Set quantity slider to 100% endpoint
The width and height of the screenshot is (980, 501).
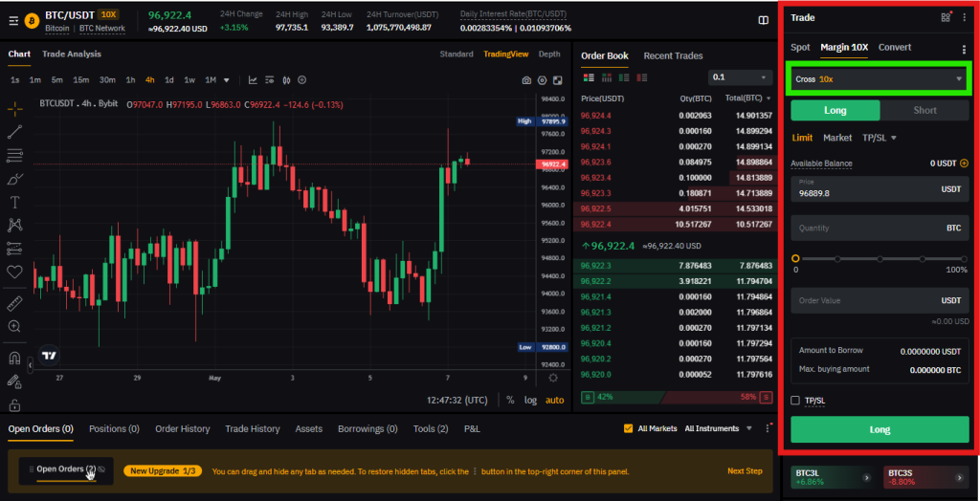pyautogui.click(x=964, y=258)
